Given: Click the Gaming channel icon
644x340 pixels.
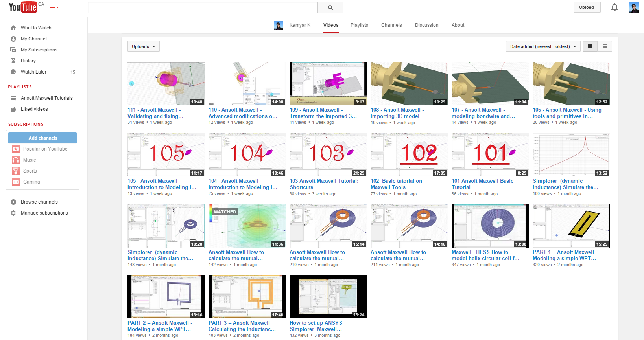Looking at the screenshot, I should point(16,182).
